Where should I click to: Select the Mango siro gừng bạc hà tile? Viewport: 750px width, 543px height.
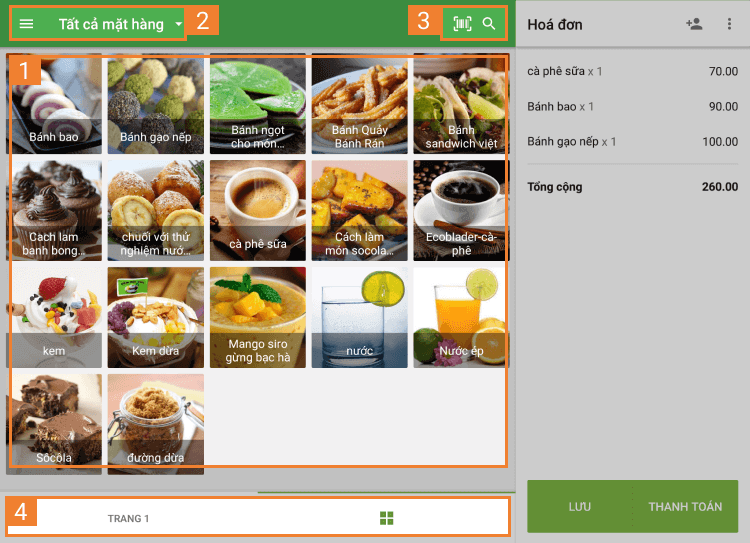[258, 317]
